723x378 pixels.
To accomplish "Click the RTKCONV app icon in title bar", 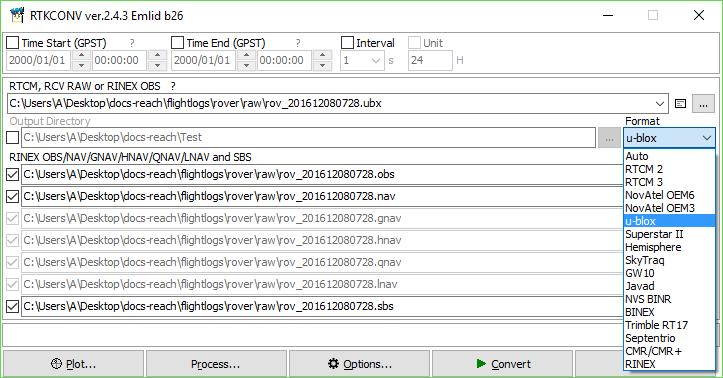I will 17,15.
